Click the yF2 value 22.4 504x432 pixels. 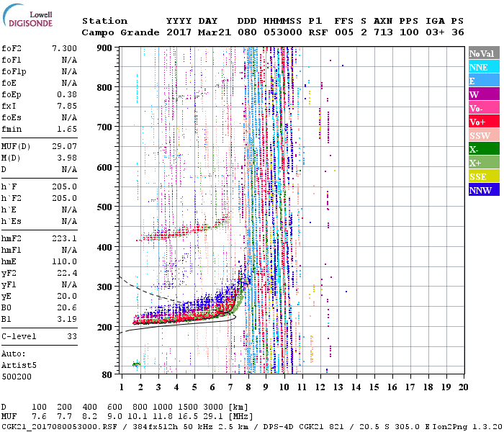click(x=67, y=273)
